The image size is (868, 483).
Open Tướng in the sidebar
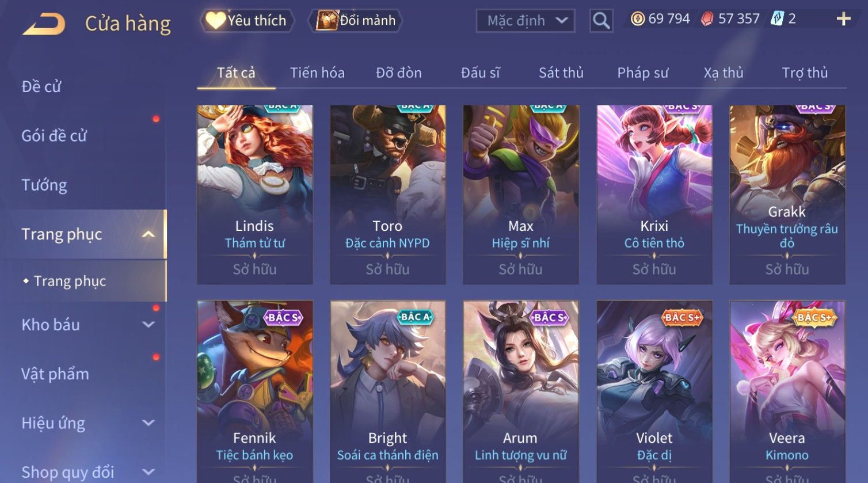(x=44, y=185)
